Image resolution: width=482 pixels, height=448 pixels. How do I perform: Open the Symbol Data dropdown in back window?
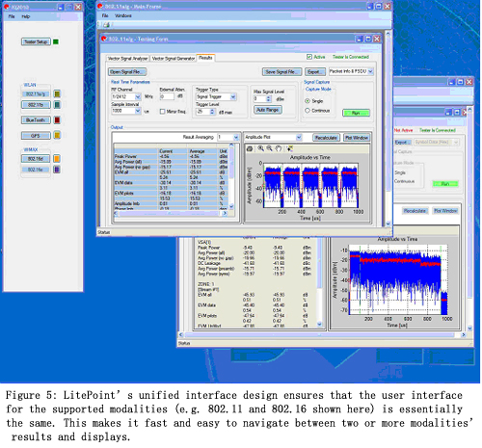(456, 142)
